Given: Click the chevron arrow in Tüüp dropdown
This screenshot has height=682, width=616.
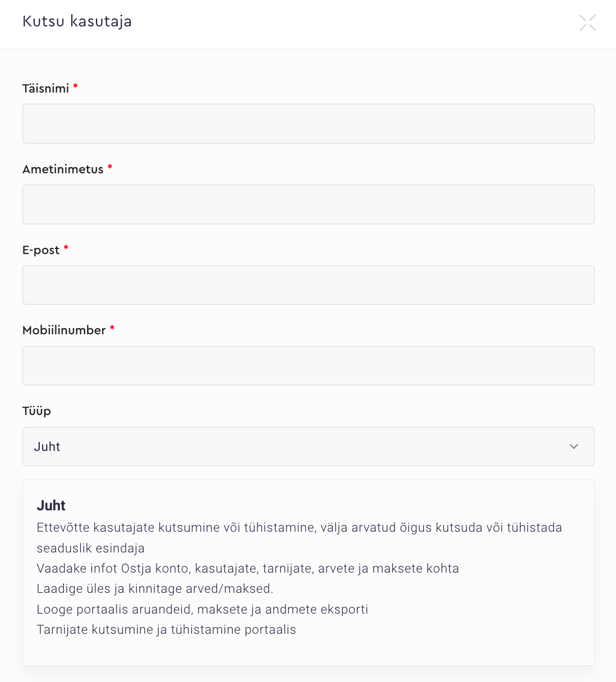Looking at the screenshot, I should click(x=573, y=446).
